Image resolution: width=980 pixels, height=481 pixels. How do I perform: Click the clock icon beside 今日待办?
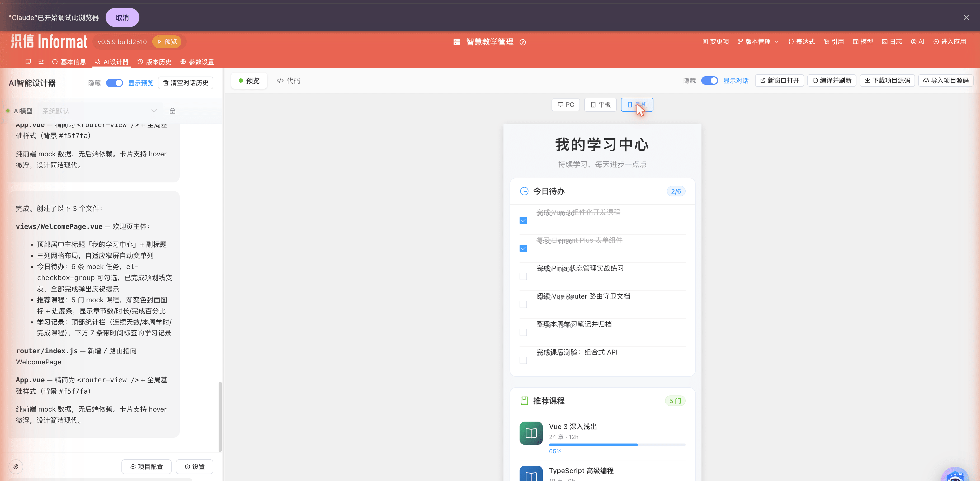click(524, 191)
